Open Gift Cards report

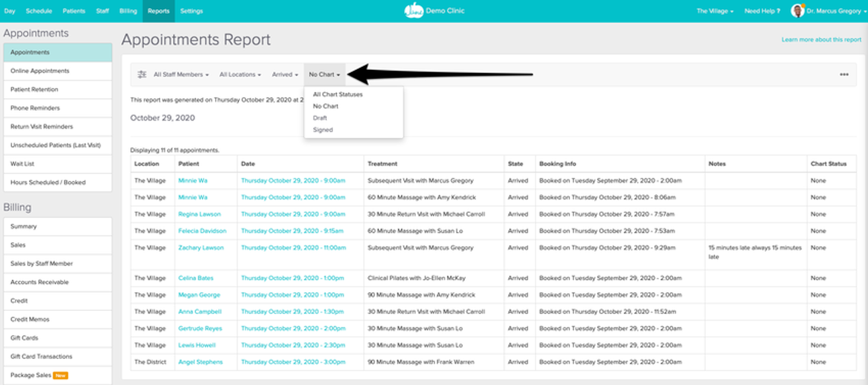pyautogui.click(x=58, y=338)
